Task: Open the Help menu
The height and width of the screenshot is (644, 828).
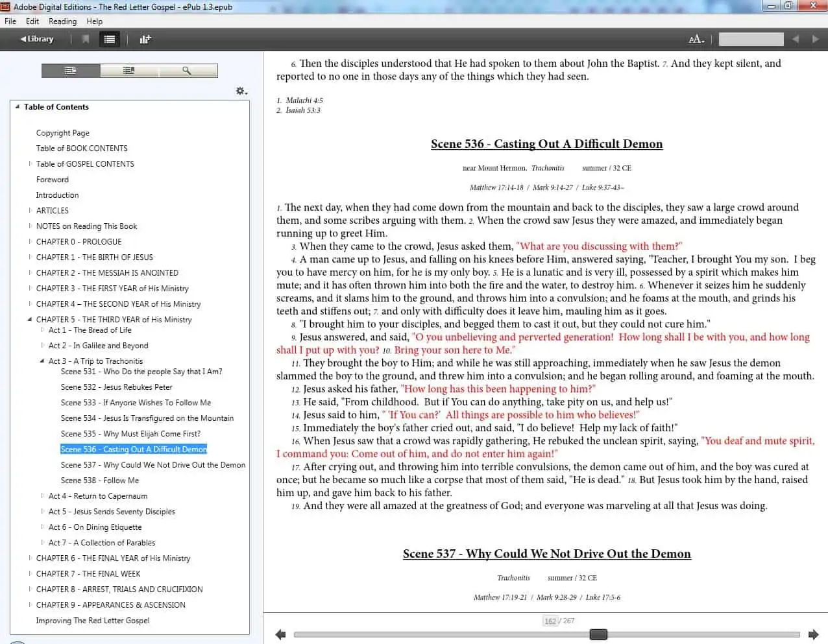Action: (x=95, y=21)
